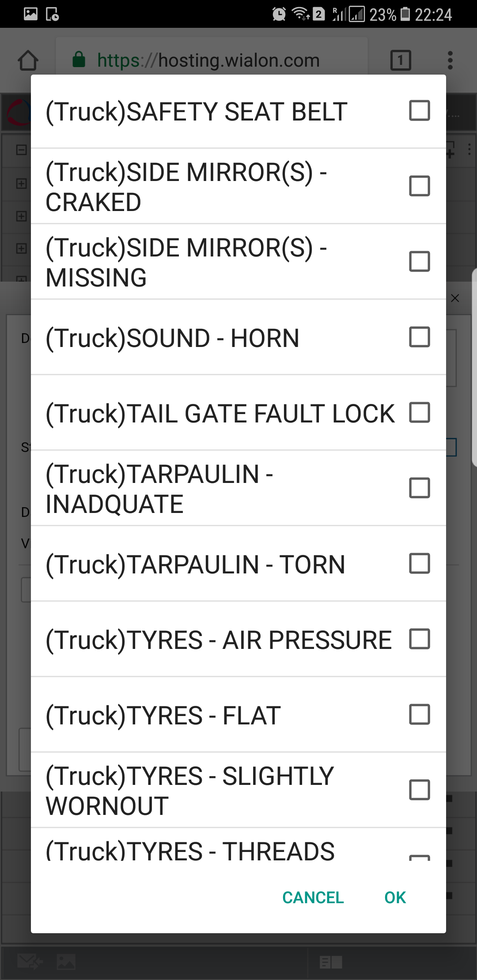Check TARPAULIN - INADQUATE box
Viewport: 477px width, 980px height.
click(x=419, y=488)
